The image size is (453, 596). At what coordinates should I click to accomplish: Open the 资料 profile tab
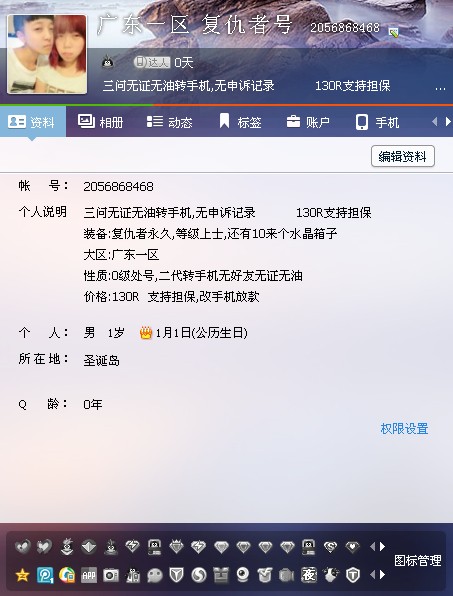pos(32,122)
